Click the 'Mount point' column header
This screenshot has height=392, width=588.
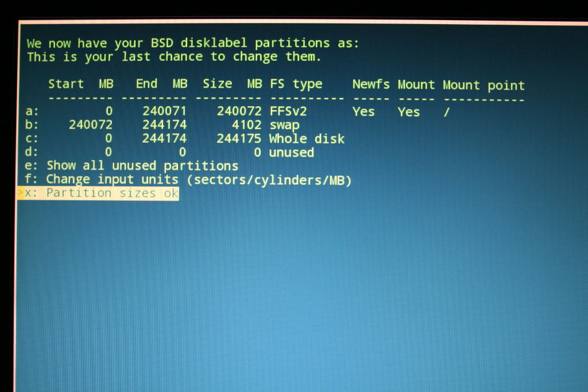pos(483,86)
